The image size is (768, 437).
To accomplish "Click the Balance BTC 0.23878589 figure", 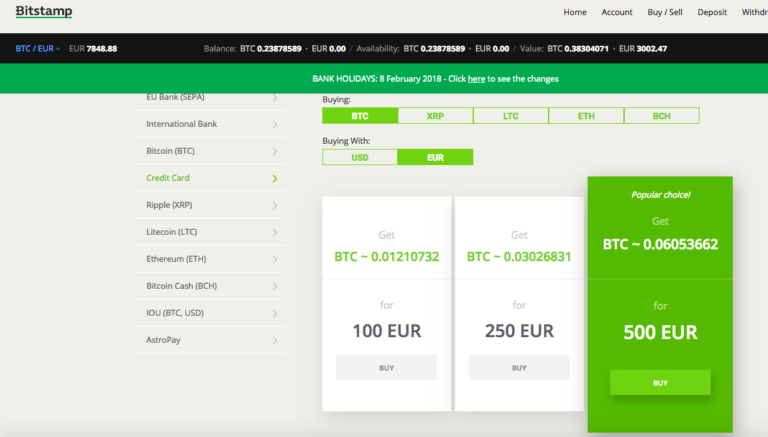I will tap(271, 49).
